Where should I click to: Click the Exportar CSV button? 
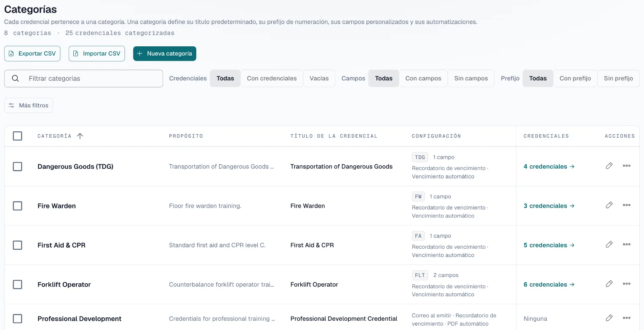[x=32, y=53]
